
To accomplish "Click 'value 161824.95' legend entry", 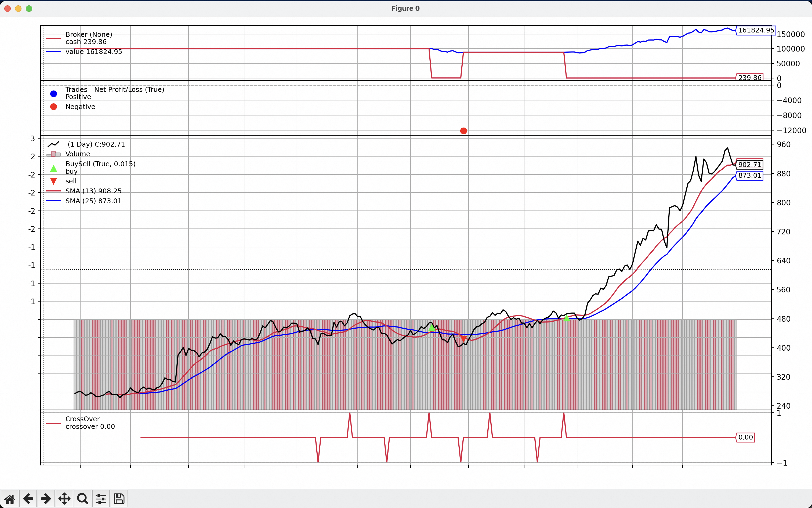I will 94,52.
